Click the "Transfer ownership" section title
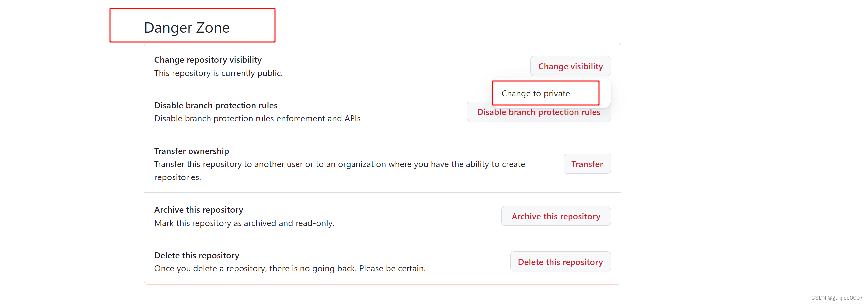This screenshot has height=304, width=868. click(191, 151)
